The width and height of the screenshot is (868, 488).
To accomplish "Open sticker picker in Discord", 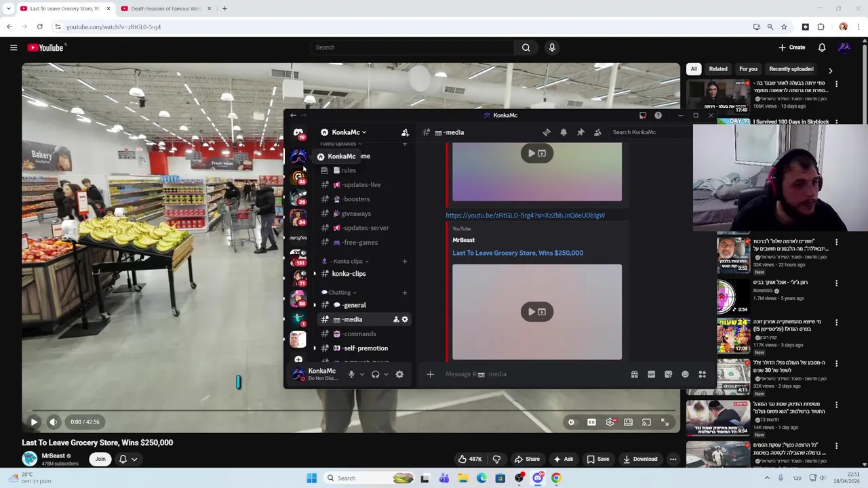I will tap(668, 374).
